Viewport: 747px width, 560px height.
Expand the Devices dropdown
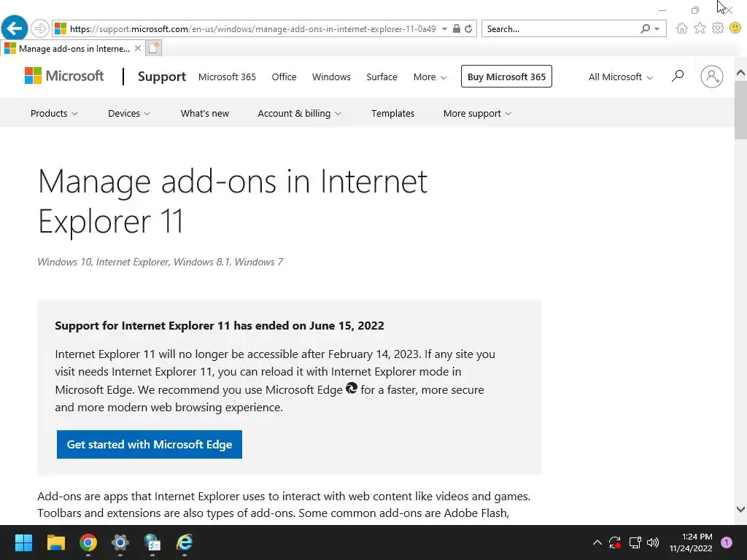pyautogui.click(x=129, y=113)
